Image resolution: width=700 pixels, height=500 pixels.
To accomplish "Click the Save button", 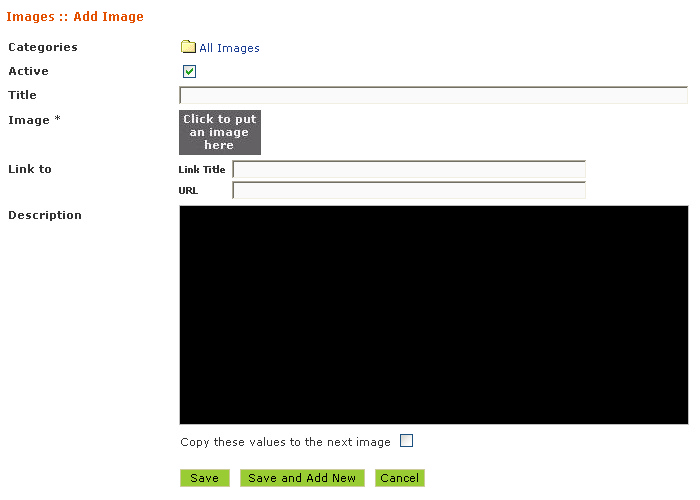I will point(204,478).
